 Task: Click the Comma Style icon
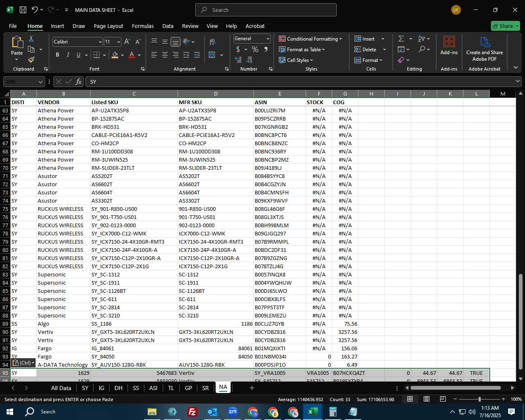(x=266, y=49)
